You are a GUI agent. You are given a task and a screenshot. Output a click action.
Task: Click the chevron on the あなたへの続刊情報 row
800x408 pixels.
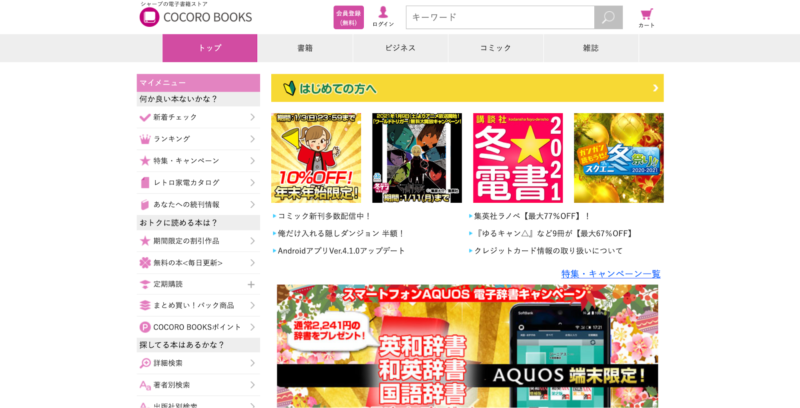coord(253,205)
